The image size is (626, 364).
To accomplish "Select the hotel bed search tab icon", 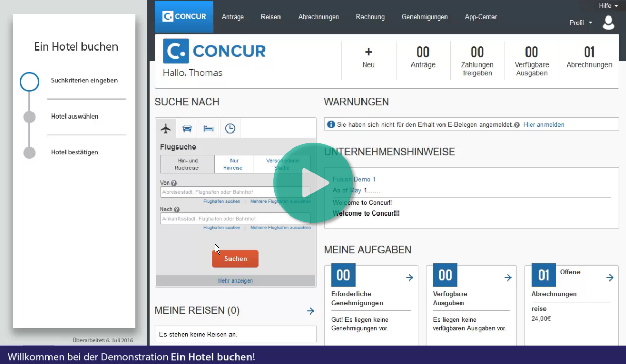I will (x=208, y=128).
